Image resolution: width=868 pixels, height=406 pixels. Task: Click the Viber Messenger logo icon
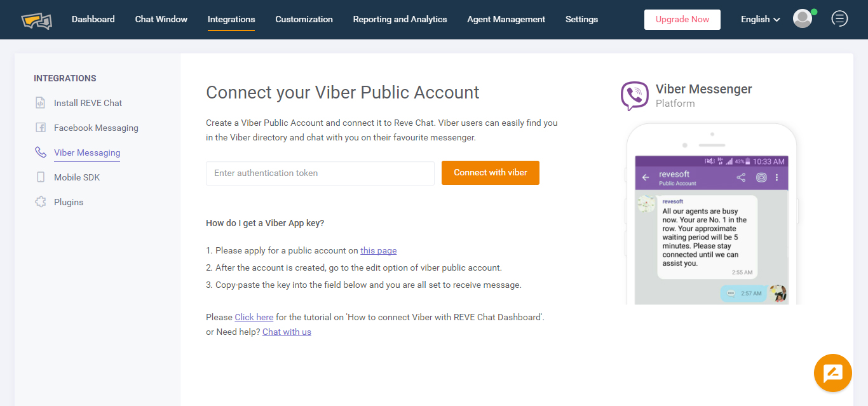tap(634, 96)
